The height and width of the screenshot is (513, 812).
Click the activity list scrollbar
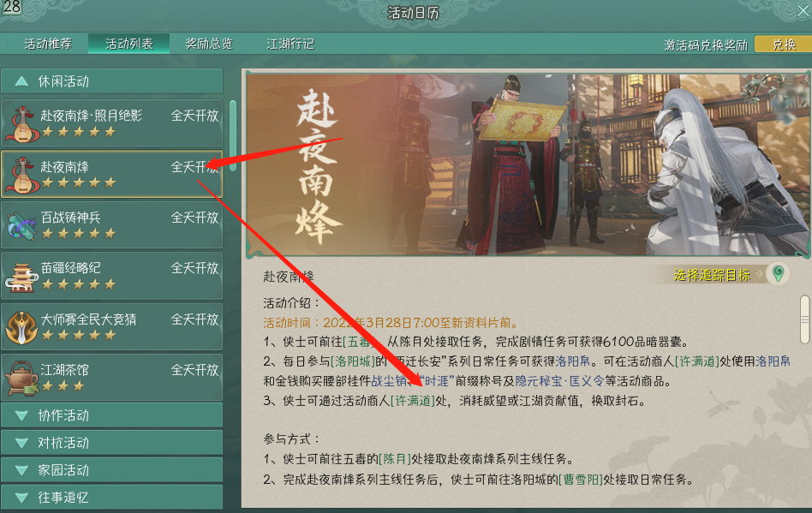click(x=233, y=135)
